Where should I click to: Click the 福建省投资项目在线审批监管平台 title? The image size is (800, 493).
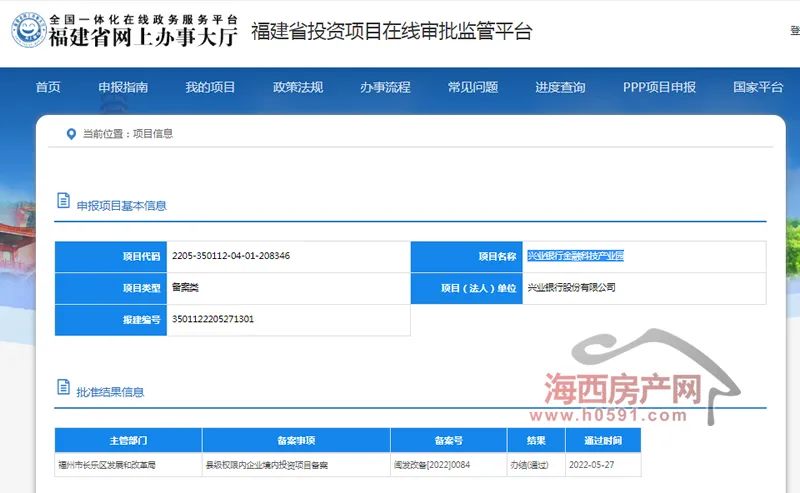392,32
